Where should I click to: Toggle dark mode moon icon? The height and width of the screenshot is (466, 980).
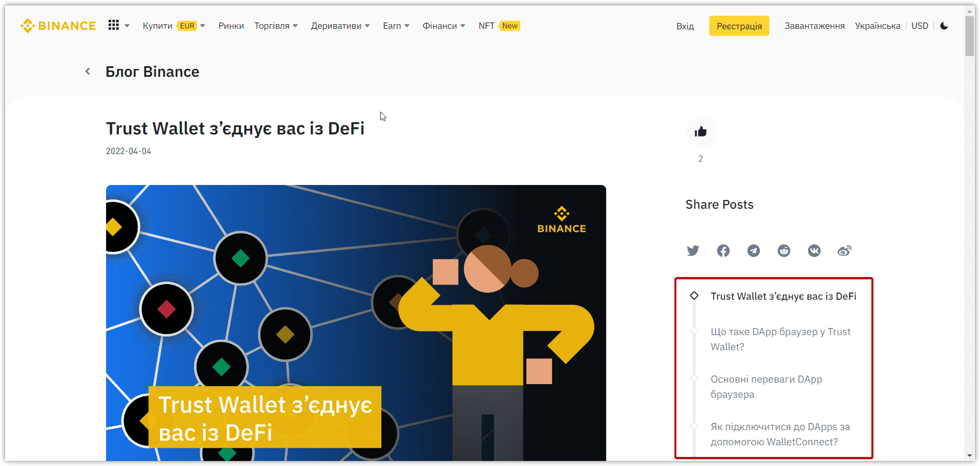944,26
